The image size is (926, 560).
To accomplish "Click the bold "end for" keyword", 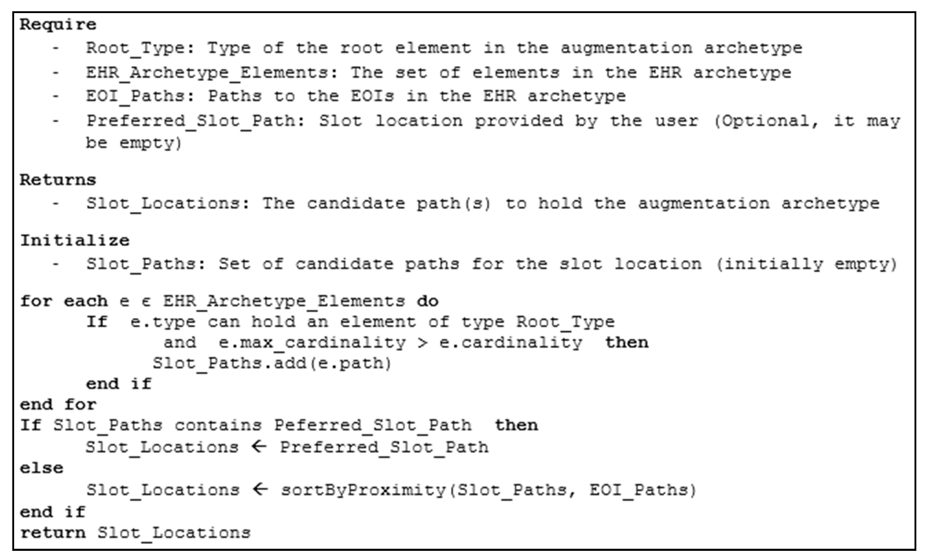I will click(x=58, y=405).
